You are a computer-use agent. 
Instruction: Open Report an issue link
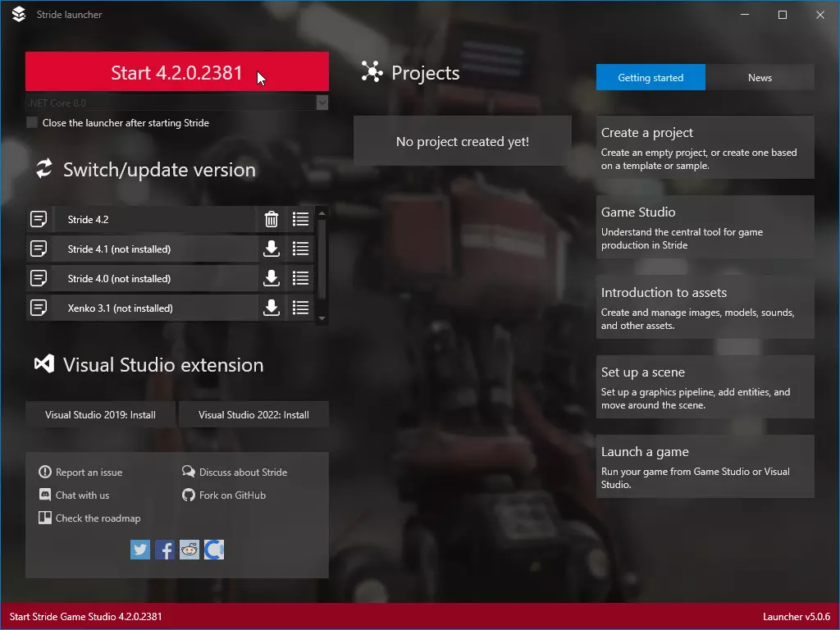(x=80, y=472)
